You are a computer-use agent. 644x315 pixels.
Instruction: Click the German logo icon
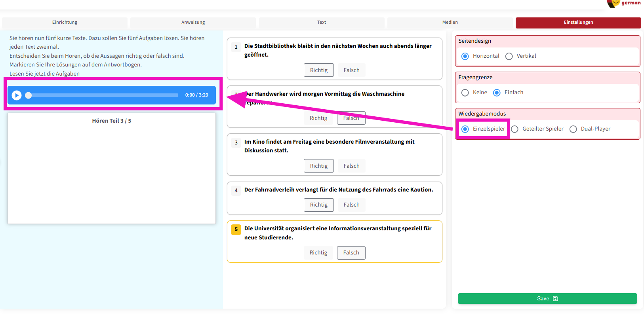(624, 3)
